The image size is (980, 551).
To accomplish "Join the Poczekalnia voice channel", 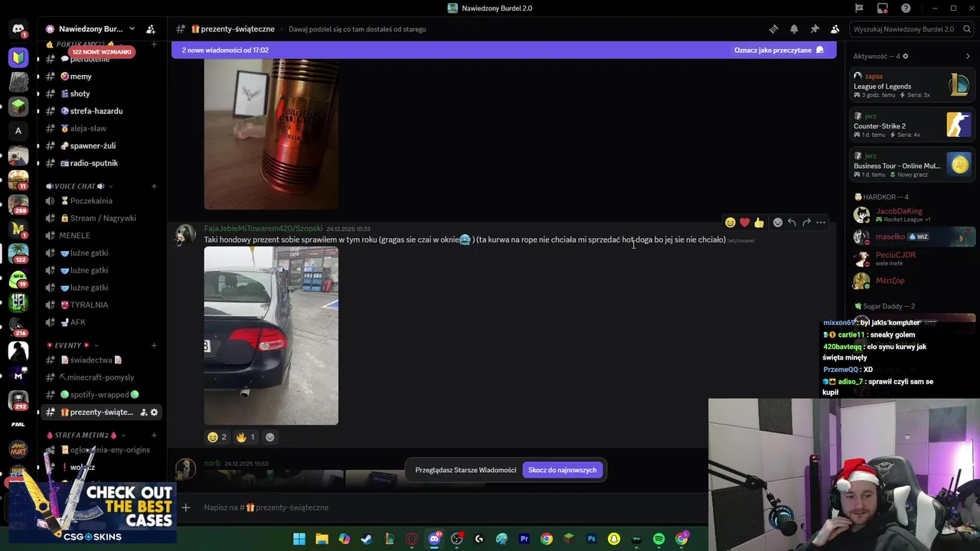I will pyautogui.click(x=101, y=201).
